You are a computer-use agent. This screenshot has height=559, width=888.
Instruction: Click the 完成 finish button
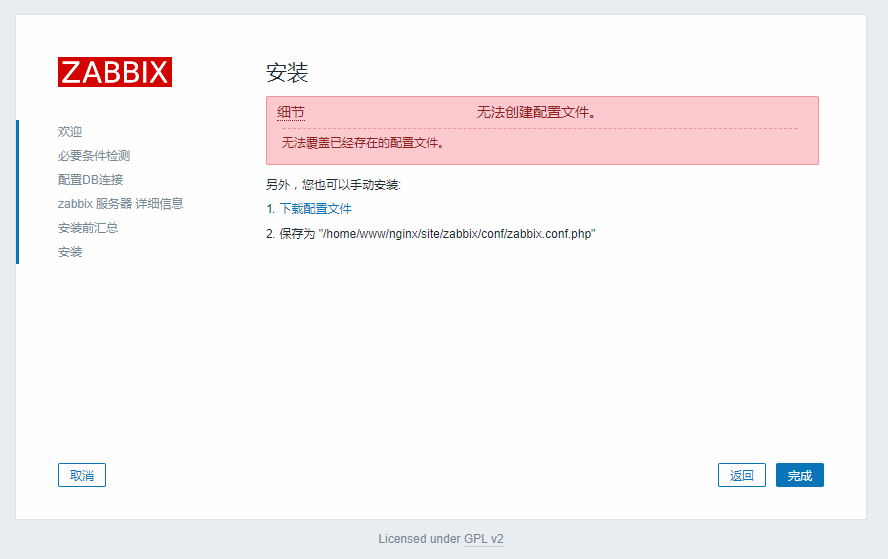[800, 475]
